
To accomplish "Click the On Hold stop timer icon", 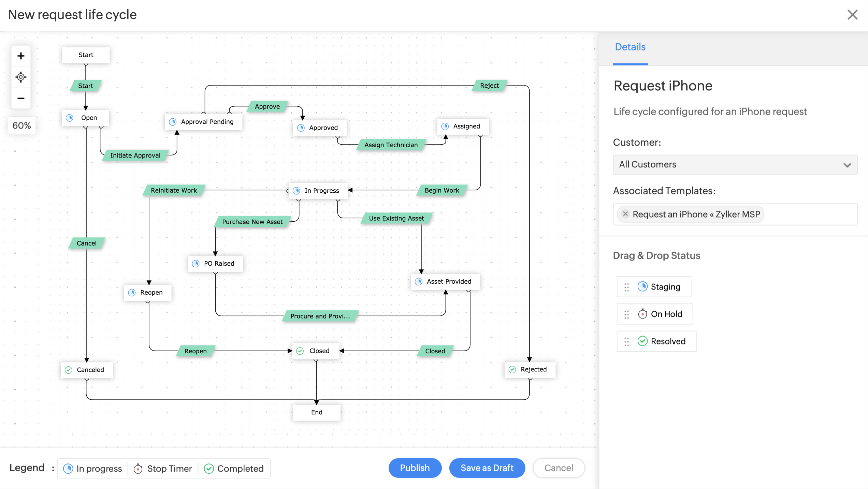I will 642,314.
